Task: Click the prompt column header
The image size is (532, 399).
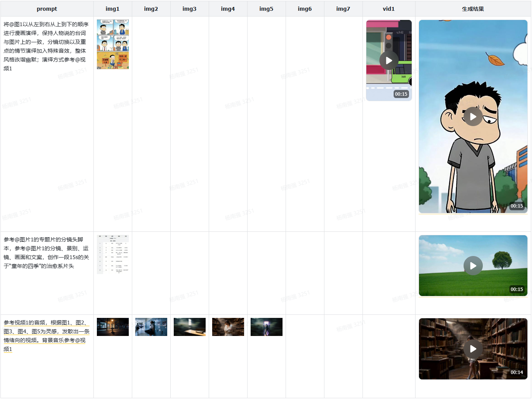Action: (x=47, y=8)
